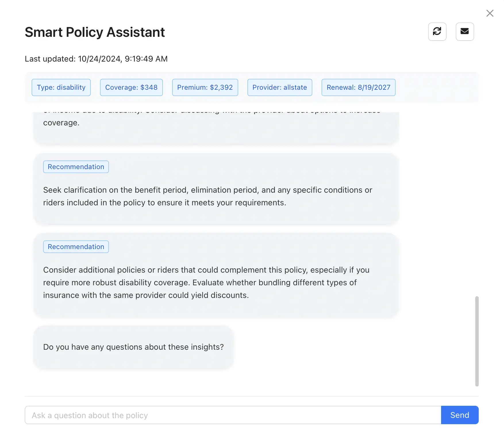This screenshot has height=440, width=504.
Task: Click the insights follow-up question bubble
Action: pos(134,347)
